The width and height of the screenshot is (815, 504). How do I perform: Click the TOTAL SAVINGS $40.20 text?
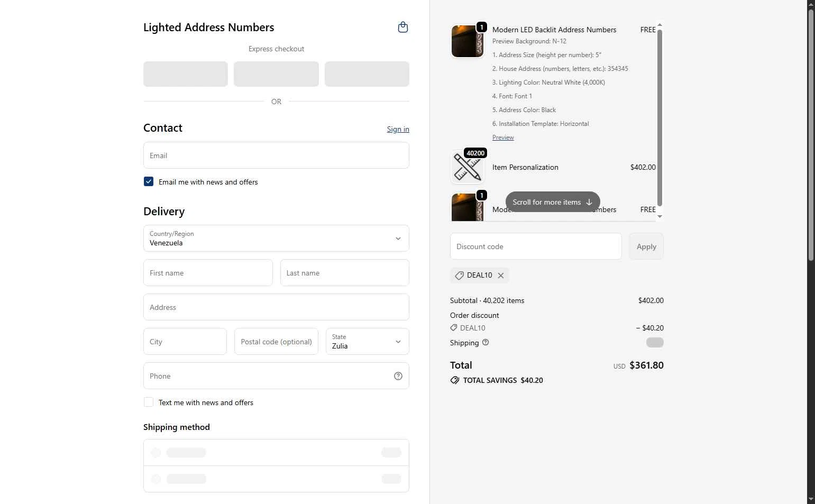(x=503, y=380)
